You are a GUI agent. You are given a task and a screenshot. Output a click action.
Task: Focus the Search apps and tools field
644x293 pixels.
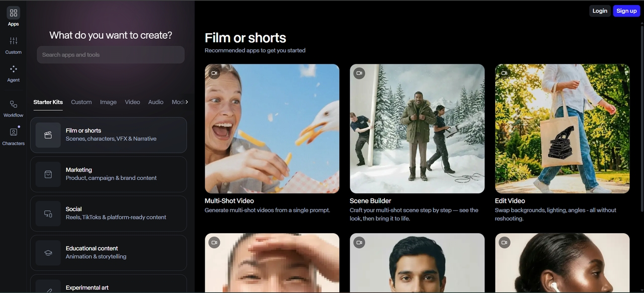[111, 55]
